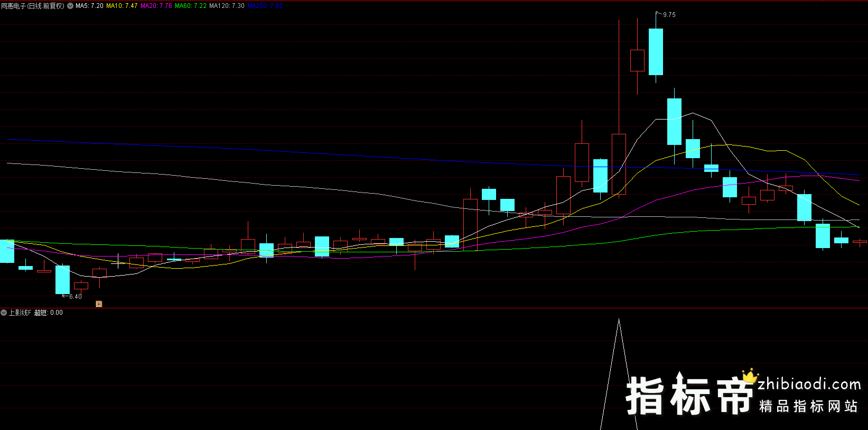This screenshot has height=430, width=868.
Task: Click the white spike peak in 上影线F panel
Action: point(619,319)
